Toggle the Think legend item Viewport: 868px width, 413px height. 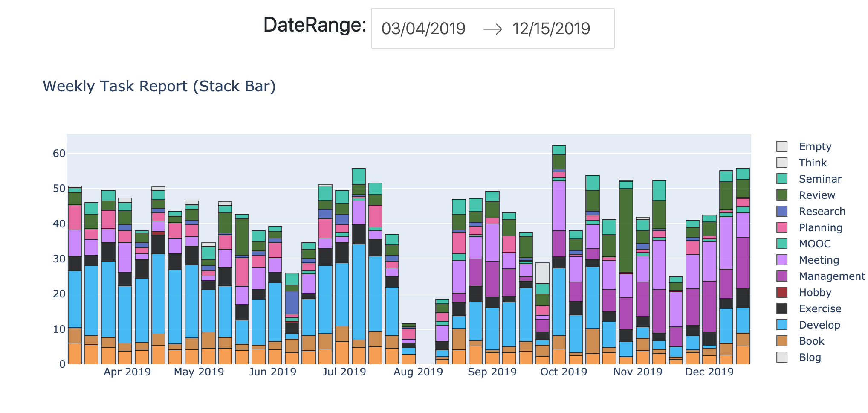pyautogui.click(x=813, y=163)
